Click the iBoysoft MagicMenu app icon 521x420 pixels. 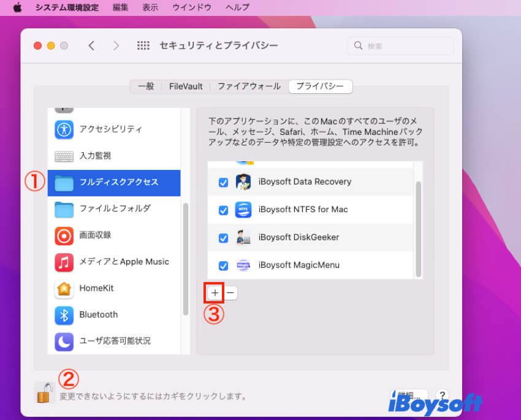click(x=243, y=265)
